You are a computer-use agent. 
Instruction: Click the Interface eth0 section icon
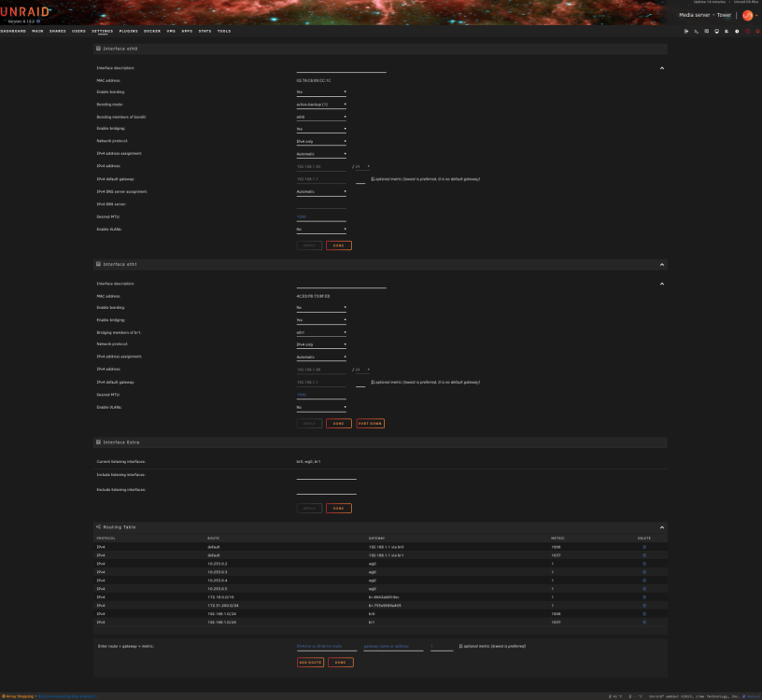click(x=98, y=49)
